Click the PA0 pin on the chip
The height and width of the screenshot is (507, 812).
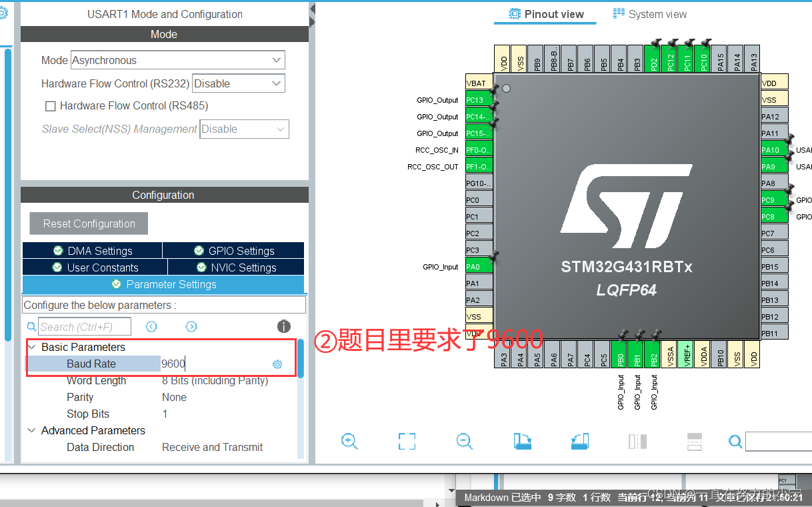click(x=479, y=267)
